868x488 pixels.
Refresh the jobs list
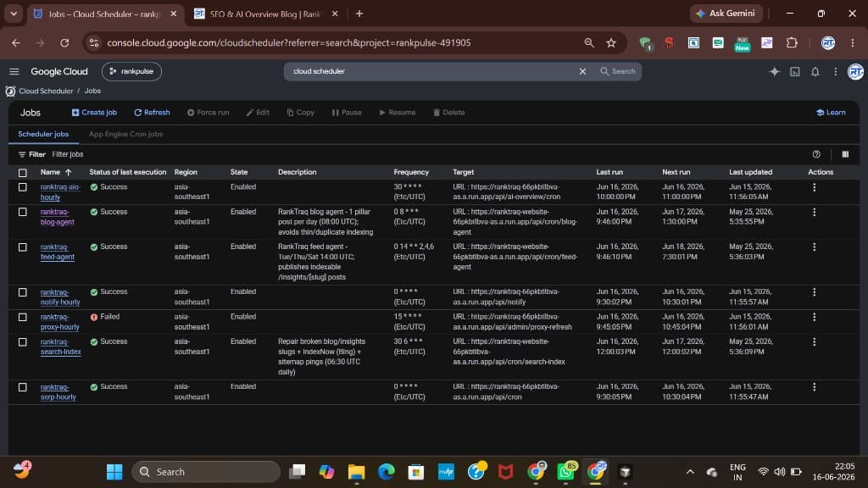[152, 113]
